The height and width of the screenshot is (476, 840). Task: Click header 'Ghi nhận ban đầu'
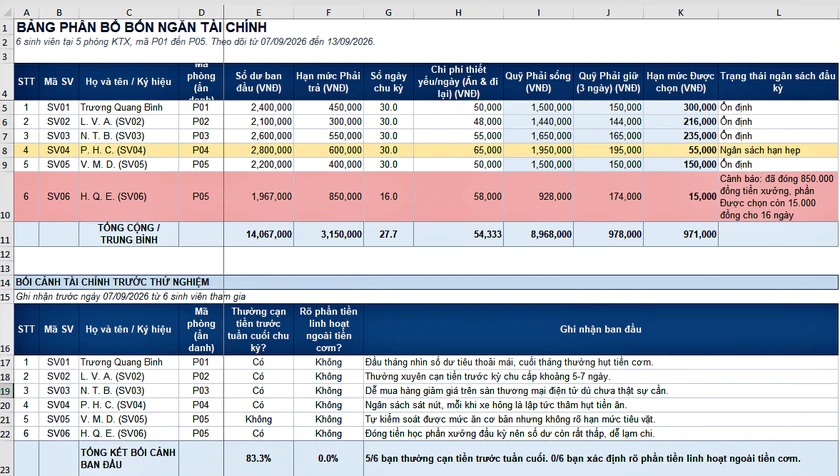[601, 329]
